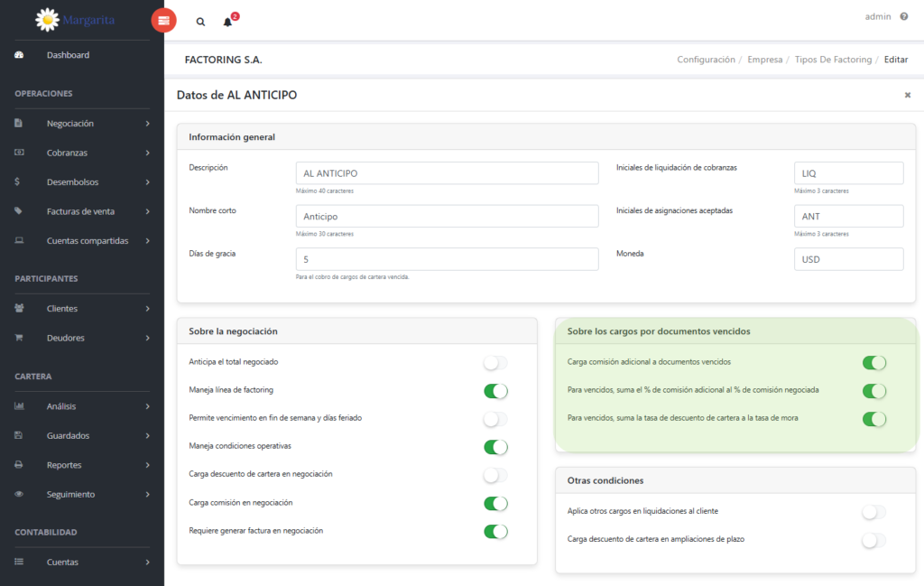The width and height of the screenshot is (924, 586).
Task: Open search with the magnifier icon
Action: tap(200, 22)
